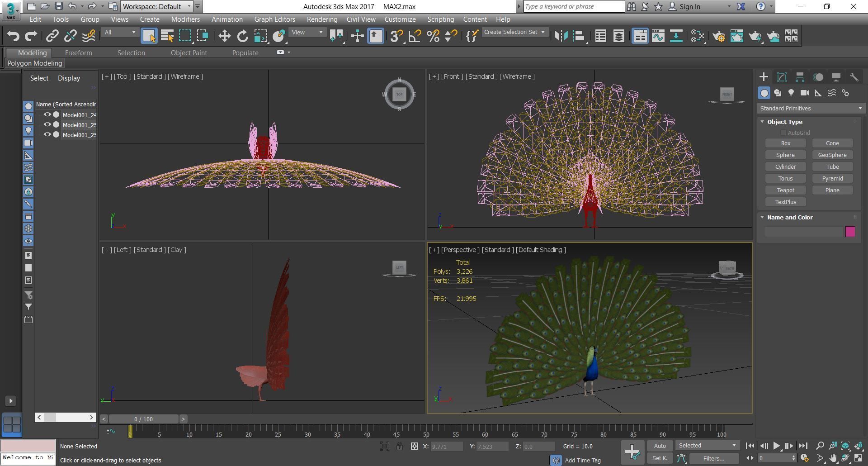Switch to the Freeform ribbon tab
The image size is (868, 466).
[78, 52]
